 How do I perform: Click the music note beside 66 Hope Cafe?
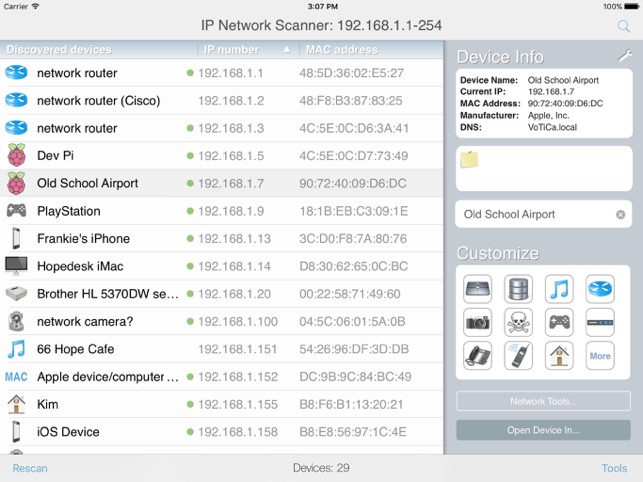[x=16, y=349]
